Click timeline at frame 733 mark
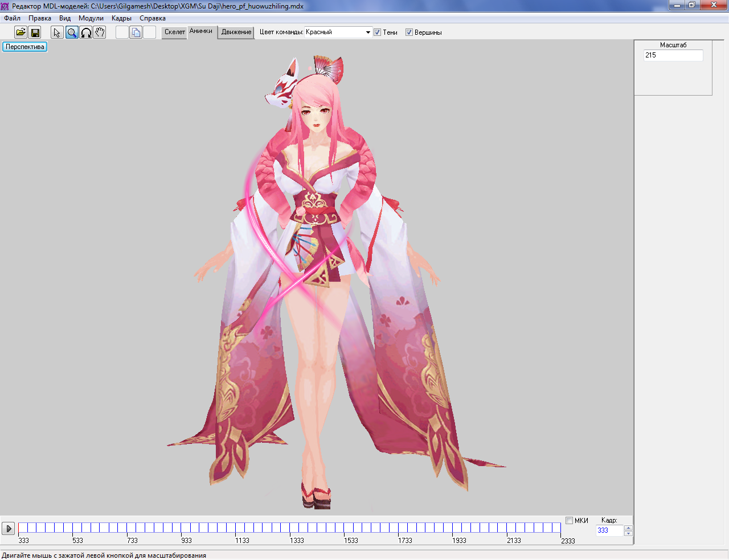The width and height of the screenshot is (729, 560). (x=127, y=528)
